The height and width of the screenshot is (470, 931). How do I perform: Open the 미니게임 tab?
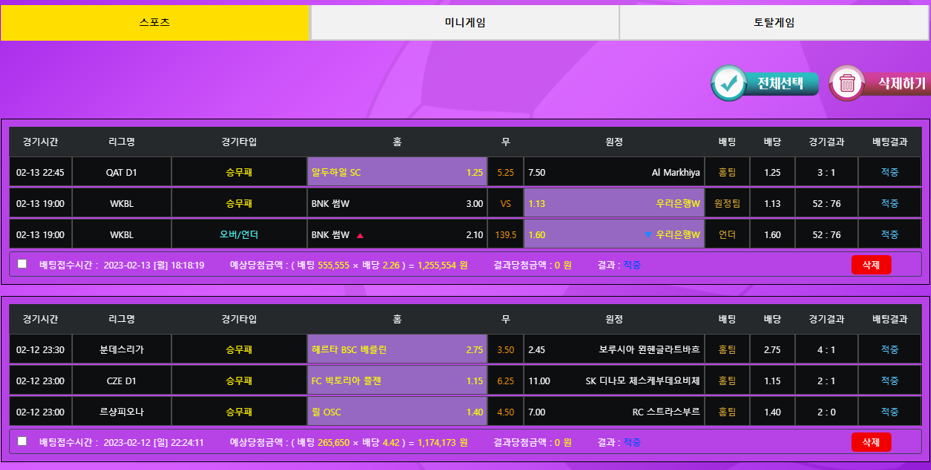click(464, 22)
